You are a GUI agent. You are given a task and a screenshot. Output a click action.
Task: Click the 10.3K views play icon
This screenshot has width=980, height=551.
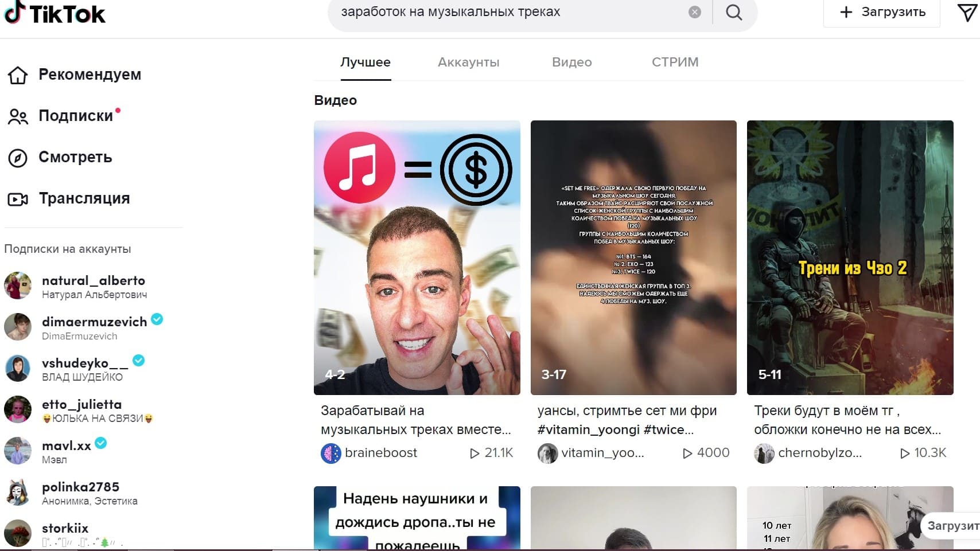pos(905,454)
